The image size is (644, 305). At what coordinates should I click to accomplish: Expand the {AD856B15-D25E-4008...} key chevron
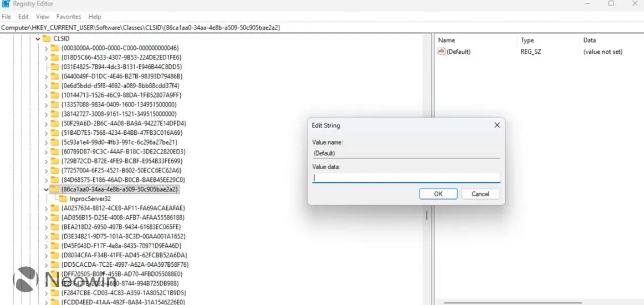coord(46,218)
